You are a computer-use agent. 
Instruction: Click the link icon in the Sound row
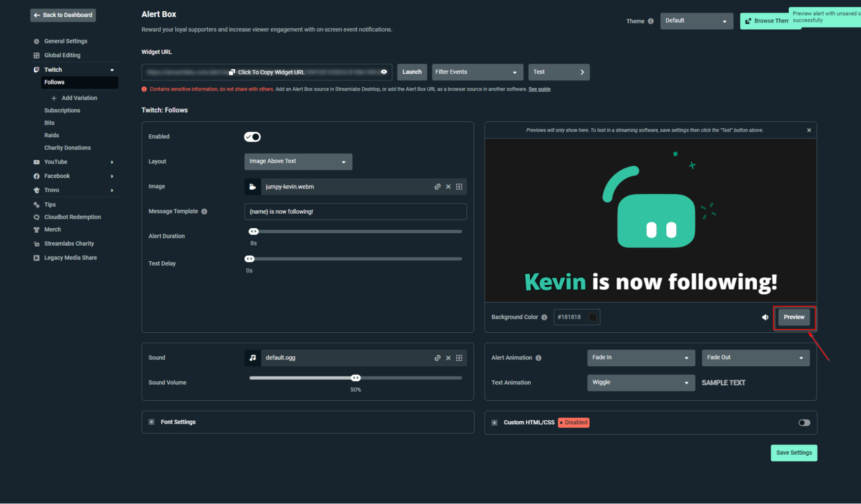click(x=437, y=358)
